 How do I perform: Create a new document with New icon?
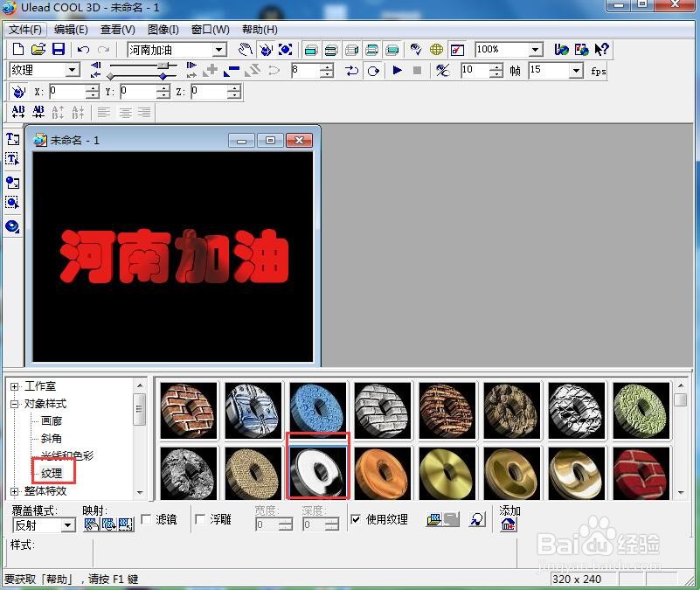point(18,49)
